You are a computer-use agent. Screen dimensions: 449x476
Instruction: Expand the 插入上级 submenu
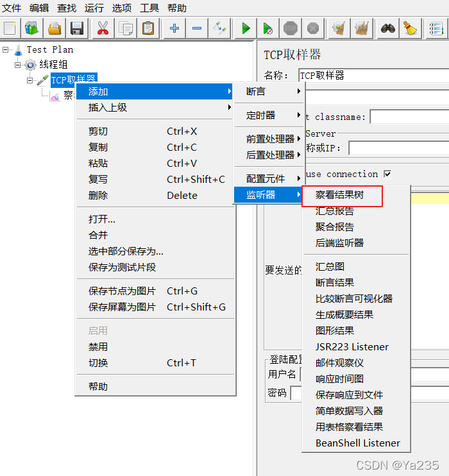tap(154, 107)
